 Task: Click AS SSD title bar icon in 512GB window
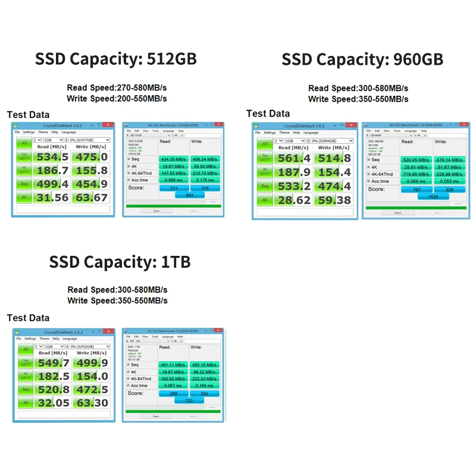(126, 125)
